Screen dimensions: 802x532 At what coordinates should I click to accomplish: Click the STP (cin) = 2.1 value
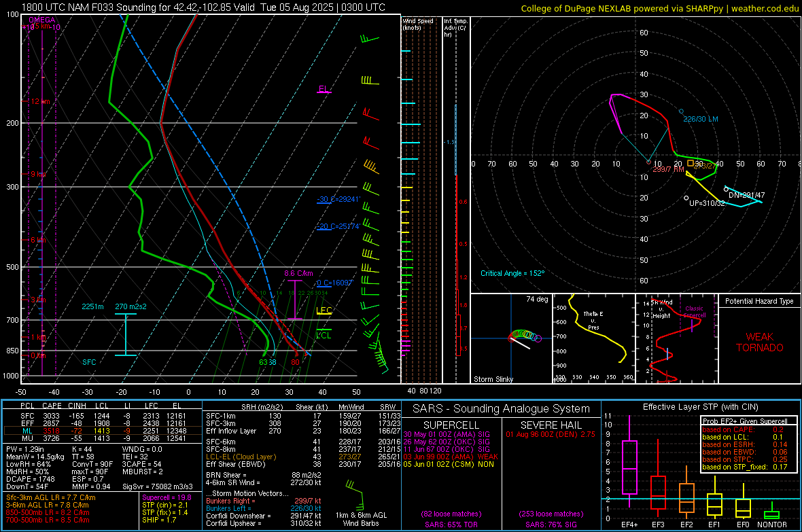pos(164,505)
